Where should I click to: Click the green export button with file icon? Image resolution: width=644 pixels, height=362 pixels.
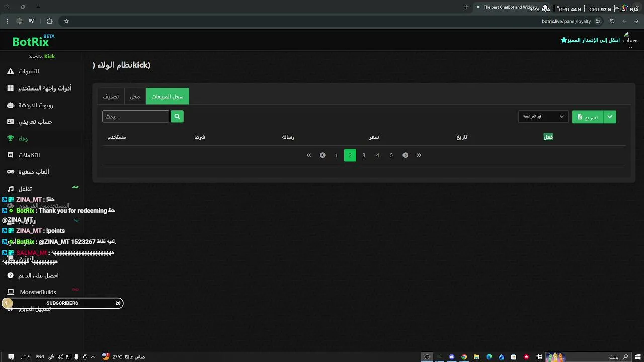click(587, 117)
